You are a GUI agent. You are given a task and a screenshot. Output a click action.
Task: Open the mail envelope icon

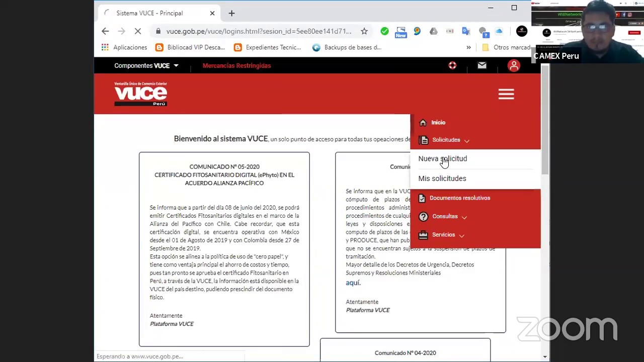tap(482, 65)
